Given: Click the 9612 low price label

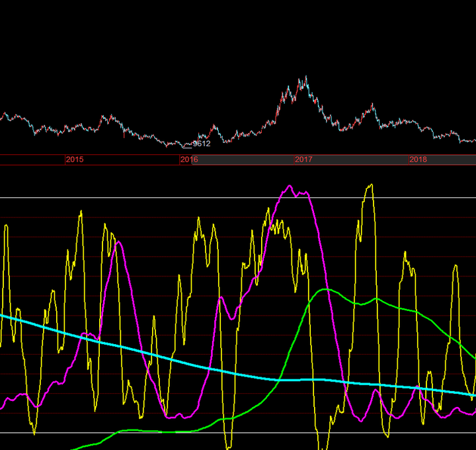Looking at the screenshot, I should 202,144.
